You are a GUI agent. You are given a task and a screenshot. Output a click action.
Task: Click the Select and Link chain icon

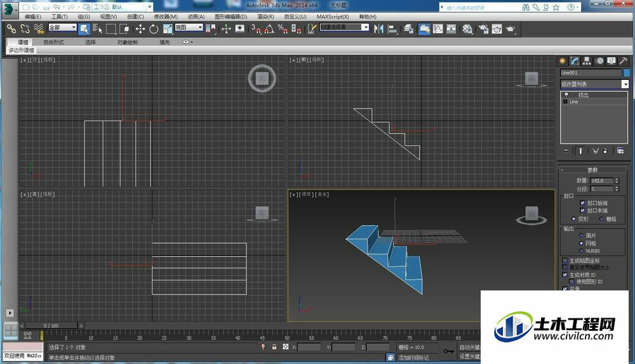tap(11, 29)
